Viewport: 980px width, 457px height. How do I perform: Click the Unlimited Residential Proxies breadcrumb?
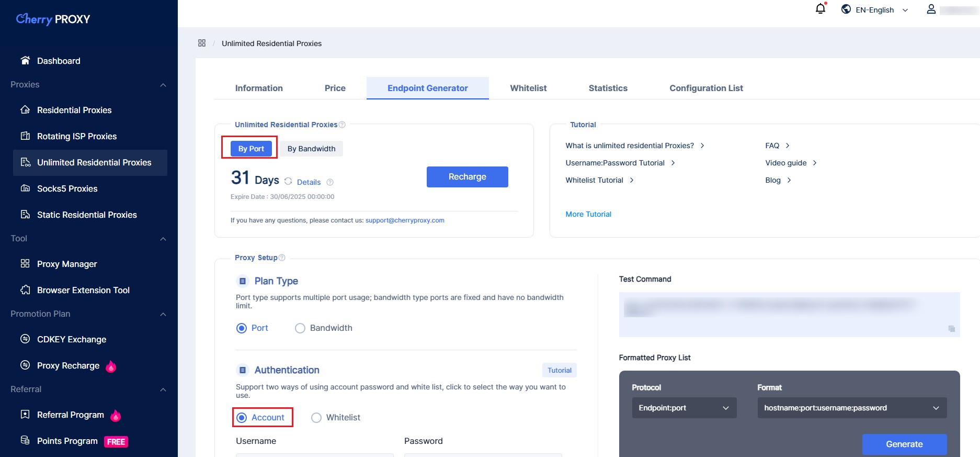pos(271,43)
